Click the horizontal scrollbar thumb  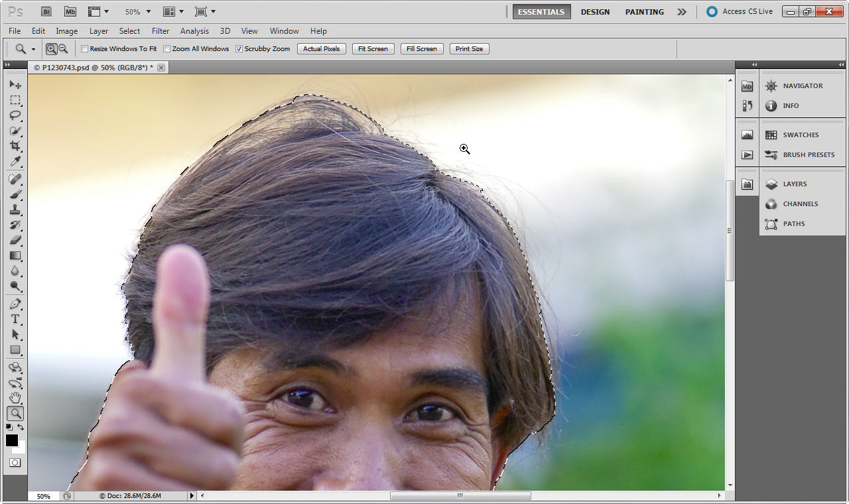point(460,495)
